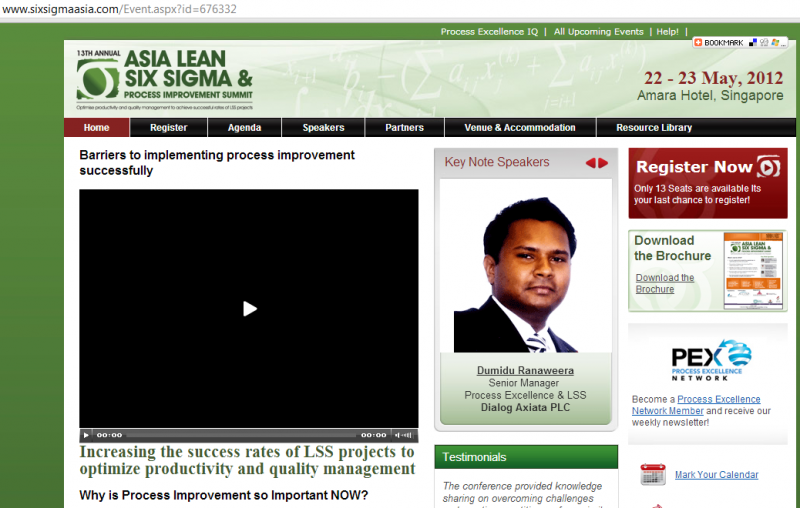The height and width of the screenshot is (508, 800).
Task: Open the All Upcoming Events link
Action: point(598,32)
